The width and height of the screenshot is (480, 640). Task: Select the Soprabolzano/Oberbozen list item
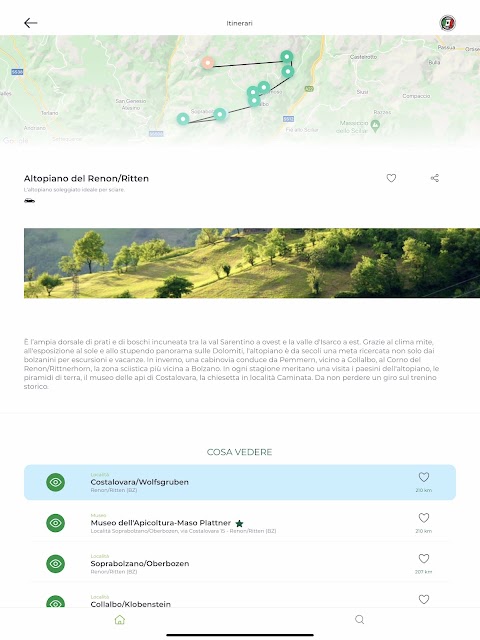(240, 564)
